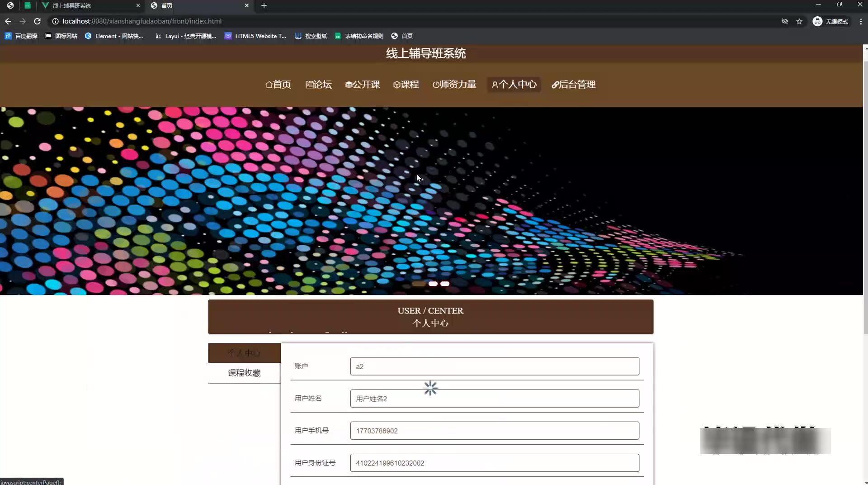Show the second carousel slide indicator

(433, 284)
